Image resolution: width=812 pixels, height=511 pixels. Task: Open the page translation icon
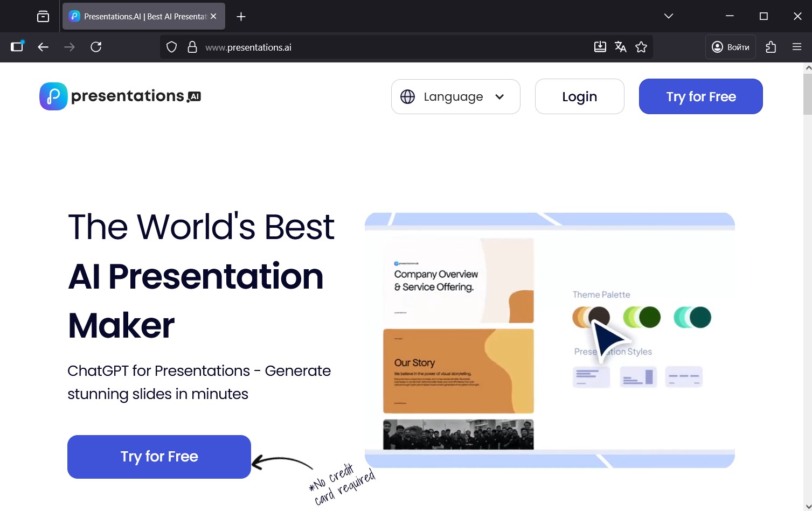coord(621,47)
